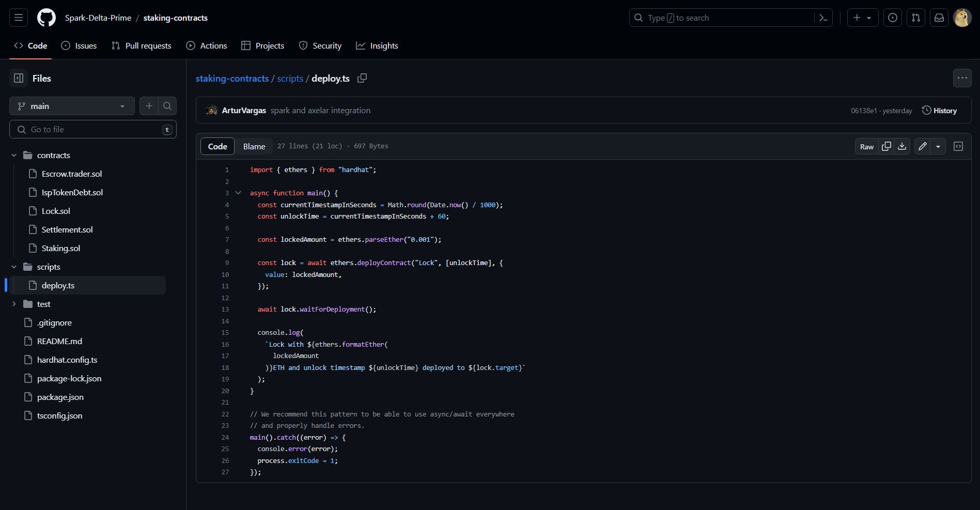Focus the Go to file field
This screenshot has width=980, height=510.
(93, 129)
